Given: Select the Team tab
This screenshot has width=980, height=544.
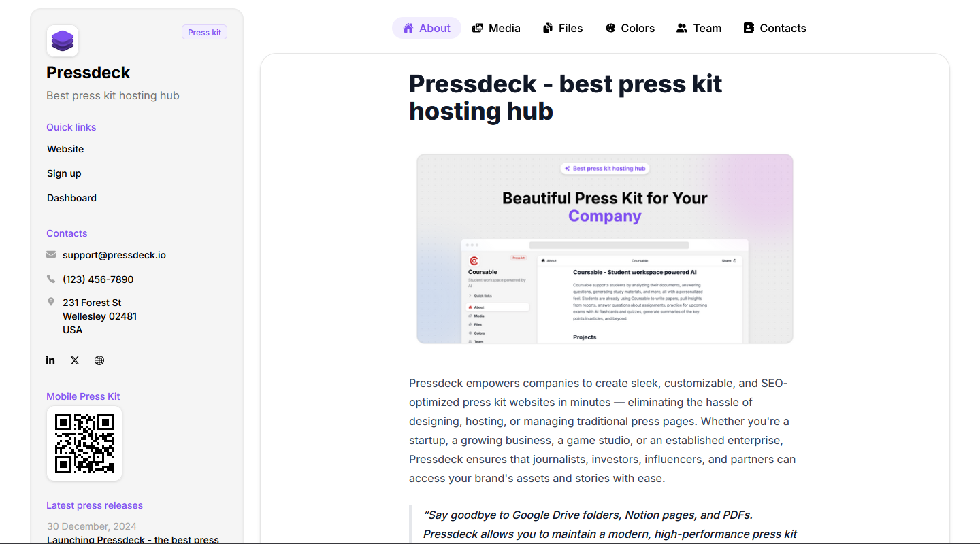Looking at the screenshot, I should pos(699,28).
